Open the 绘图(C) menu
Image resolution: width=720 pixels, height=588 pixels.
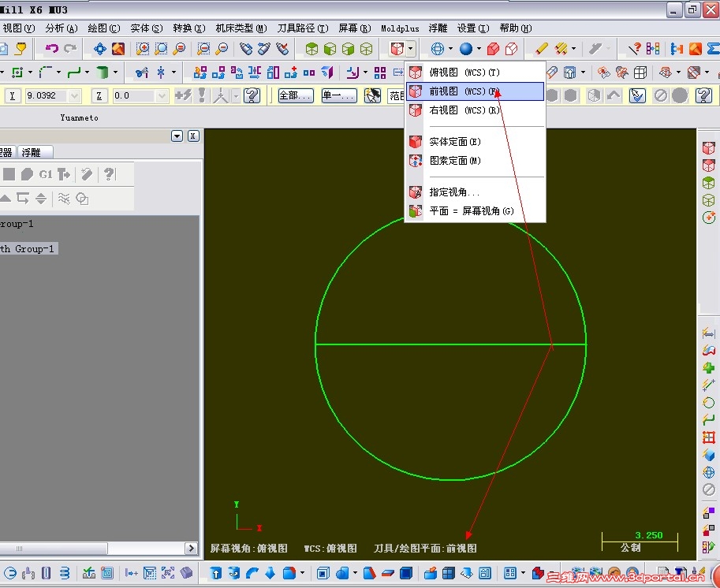(x=104, y=28)
